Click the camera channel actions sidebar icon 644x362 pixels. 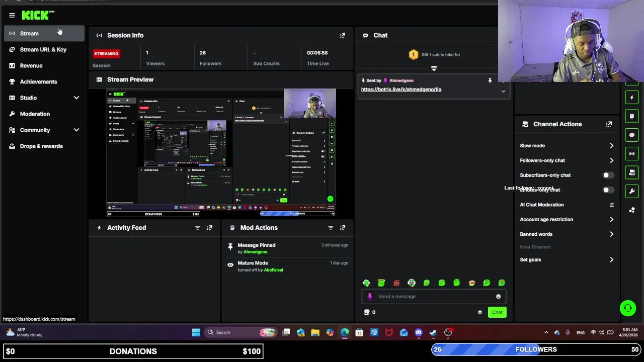pos(632,172)
